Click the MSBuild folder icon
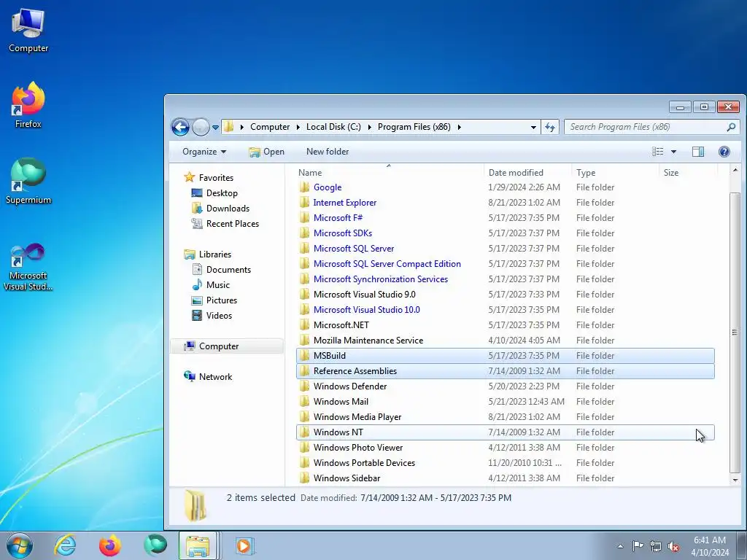 point(304,355)
